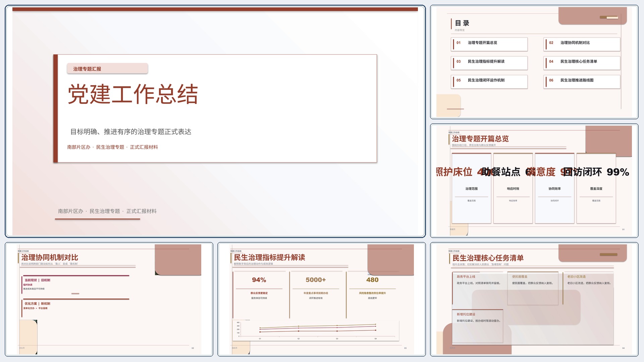Click the line chart on the indicators slide
The height and width of the screenshot is (362, 644).
(x=316, y=330)
